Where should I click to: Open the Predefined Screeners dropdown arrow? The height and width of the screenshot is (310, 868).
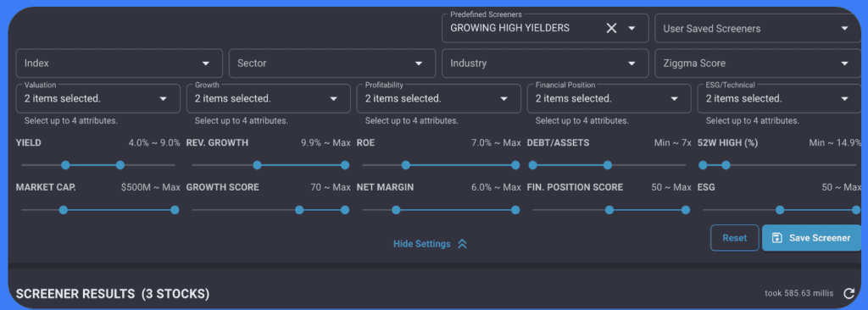click(x=632, y=28)
